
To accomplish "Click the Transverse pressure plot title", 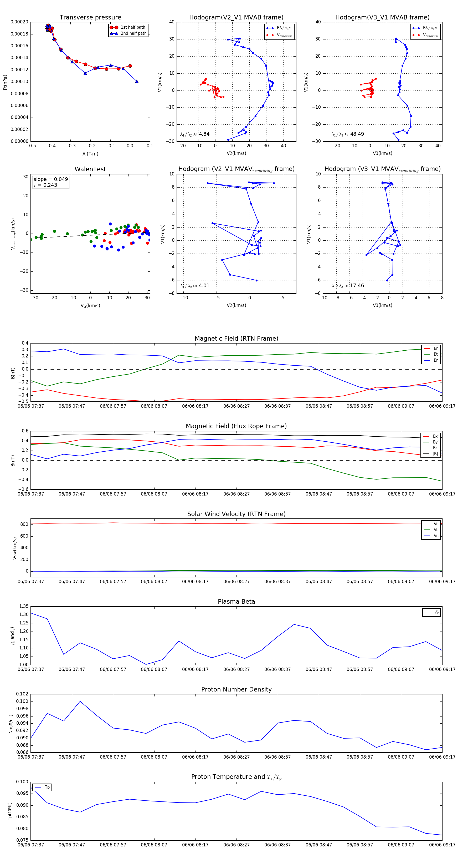I will click(90, 18).
